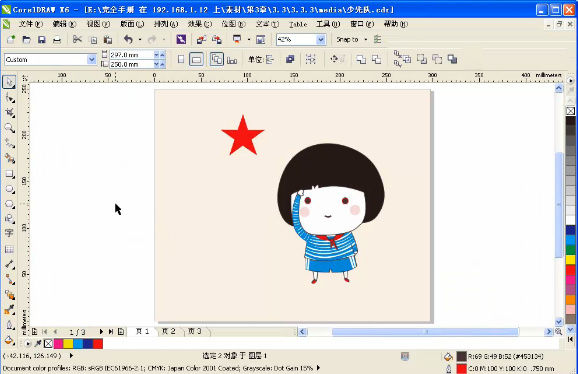Select the red star on canvas

(x=243, y=136)
